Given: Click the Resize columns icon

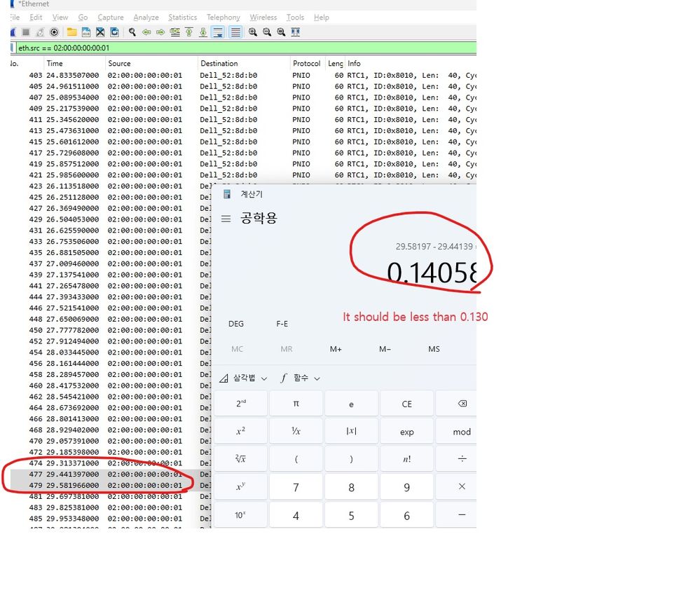Looking at the screenshot, I should pos(296,32).
